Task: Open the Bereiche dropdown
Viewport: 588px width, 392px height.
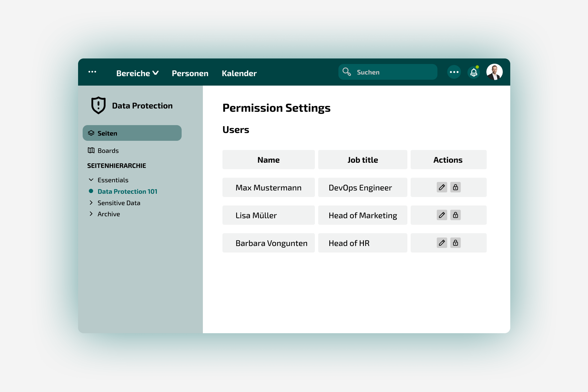Action: click(137, 73)
